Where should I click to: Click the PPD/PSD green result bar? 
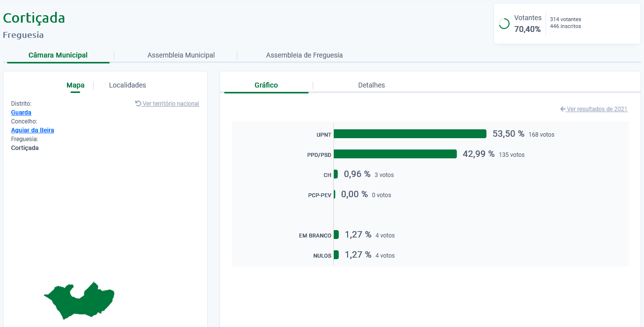click(395, 154)
